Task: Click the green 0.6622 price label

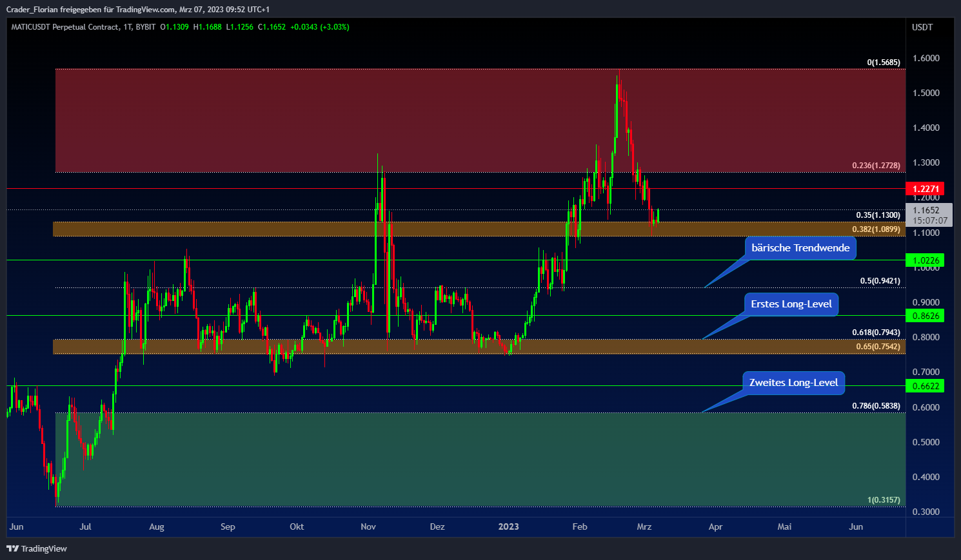Action: 925,386
